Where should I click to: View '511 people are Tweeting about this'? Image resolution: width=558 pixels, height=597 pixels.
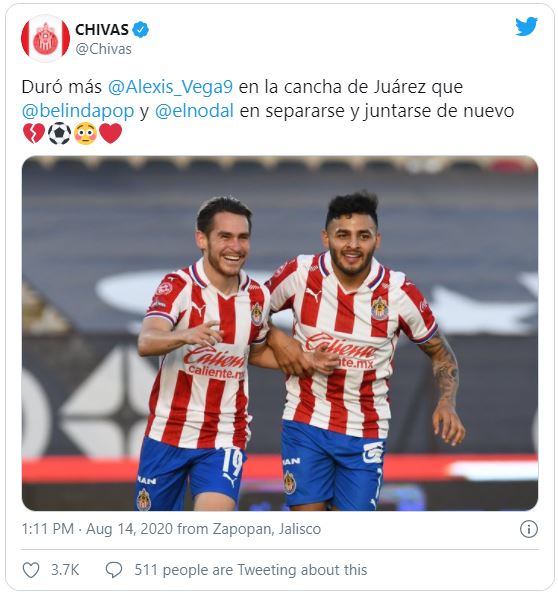tap(250, 570)
